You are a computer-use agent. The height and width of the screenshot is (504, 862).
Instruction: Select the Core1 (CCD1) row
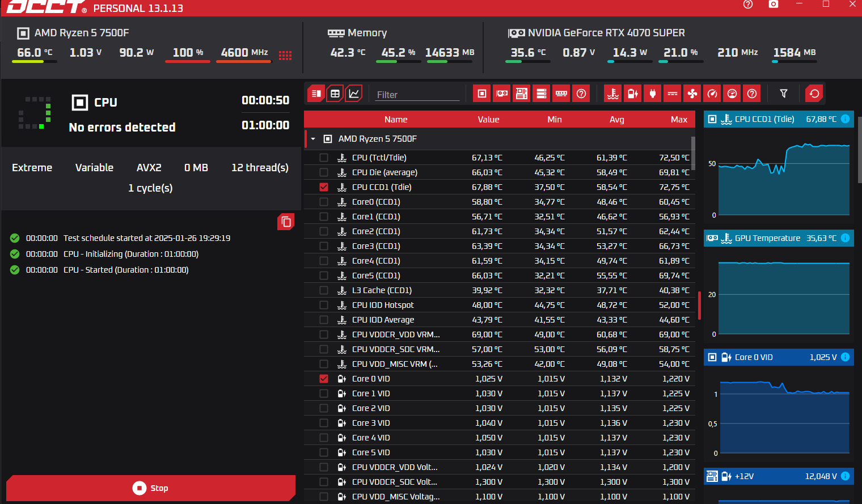[500, 217]
